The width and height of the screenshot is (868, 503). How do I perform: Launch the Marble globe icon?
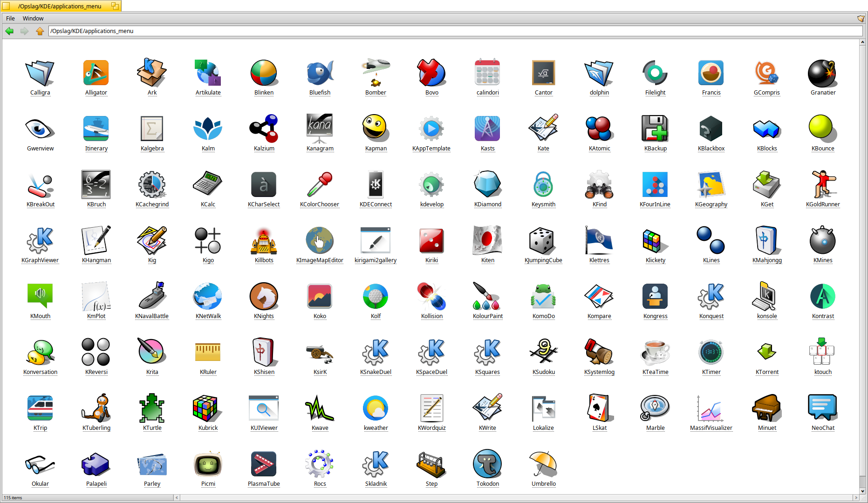click(655, 408)
